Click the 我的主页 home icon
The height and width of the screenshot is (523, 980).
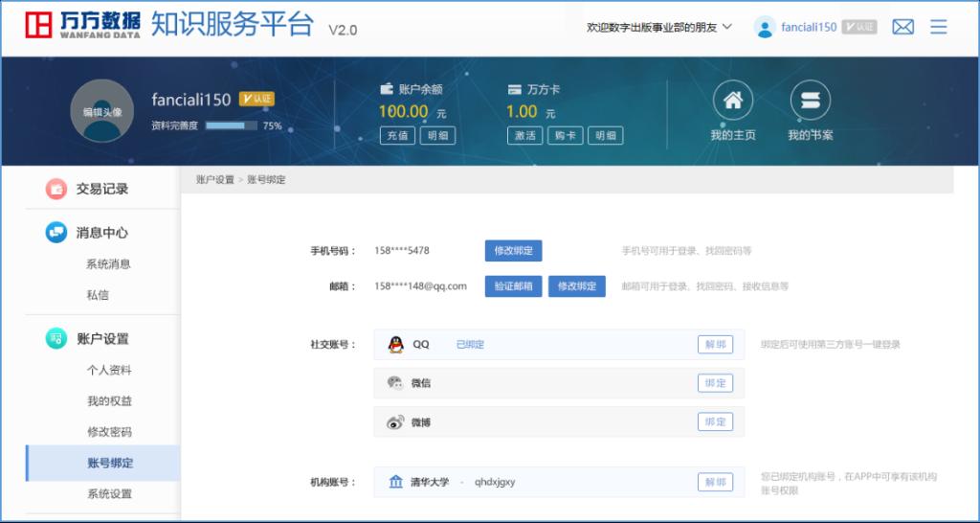pos(732,101)
